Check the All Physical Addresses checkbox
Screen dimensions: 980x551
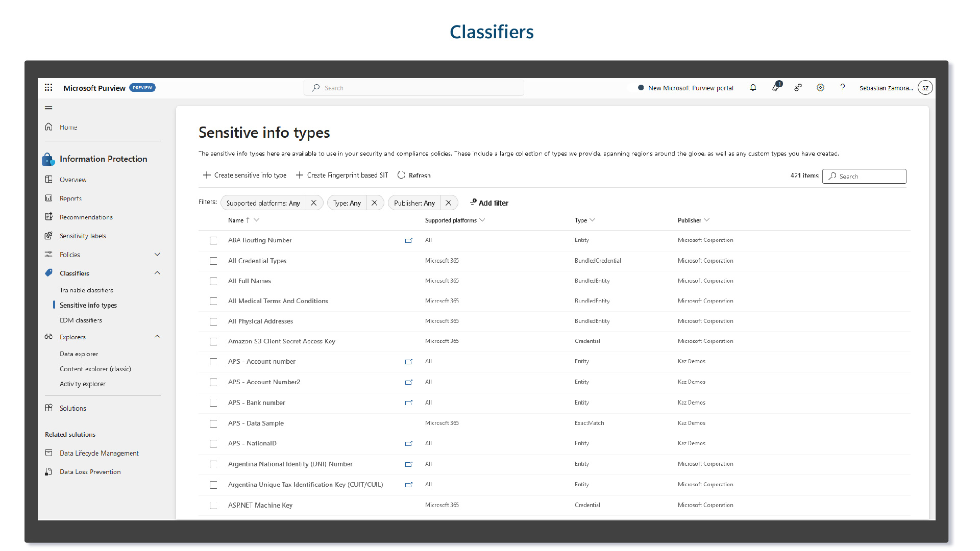tap(213, 321)
